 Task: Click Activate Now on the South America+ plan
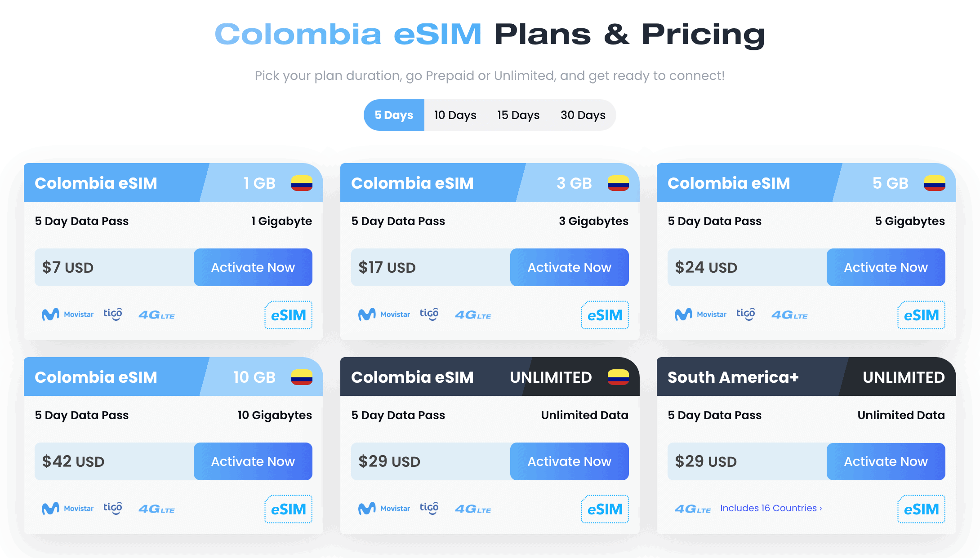[886, 461]
